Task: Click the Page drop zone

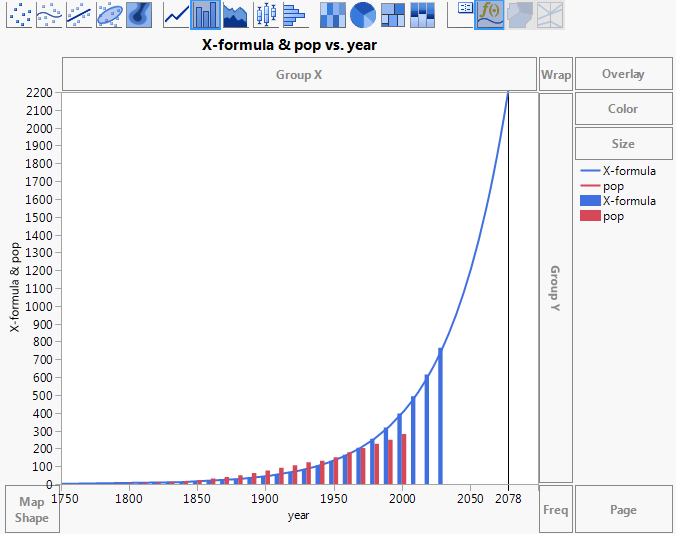Action: point(623,510)
